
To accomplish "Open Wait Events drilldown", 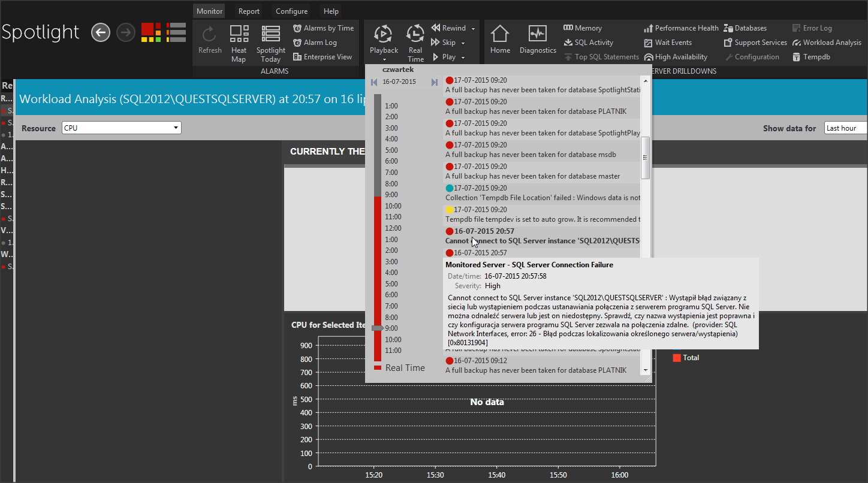I will point(668,43).
